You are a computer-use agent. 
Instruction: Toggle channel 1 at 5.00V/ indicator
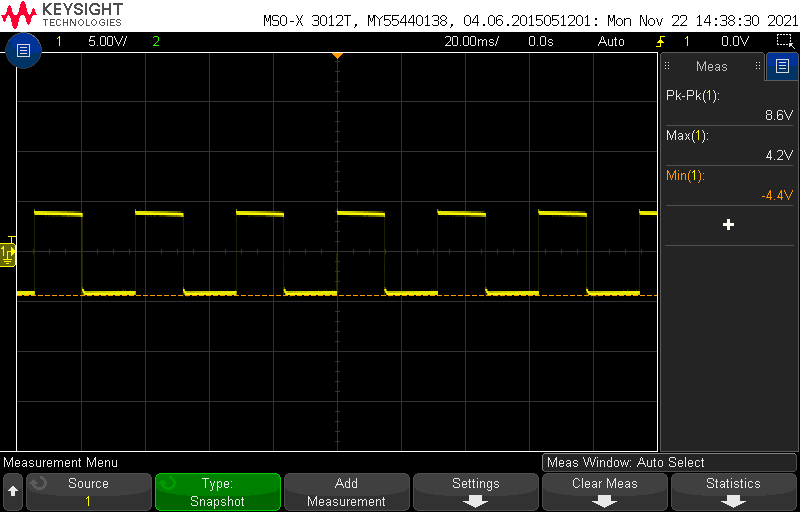tap(88, 42)
